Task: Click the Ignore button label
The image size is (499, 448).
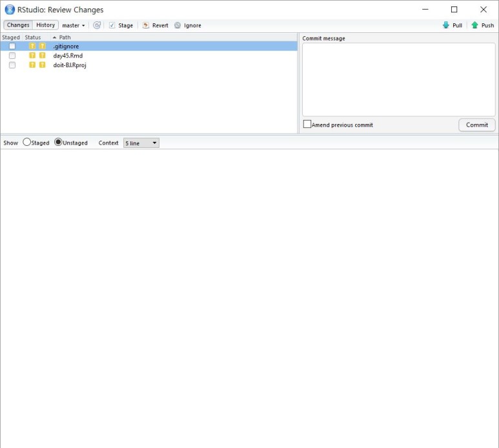Action: pos(192,25)
